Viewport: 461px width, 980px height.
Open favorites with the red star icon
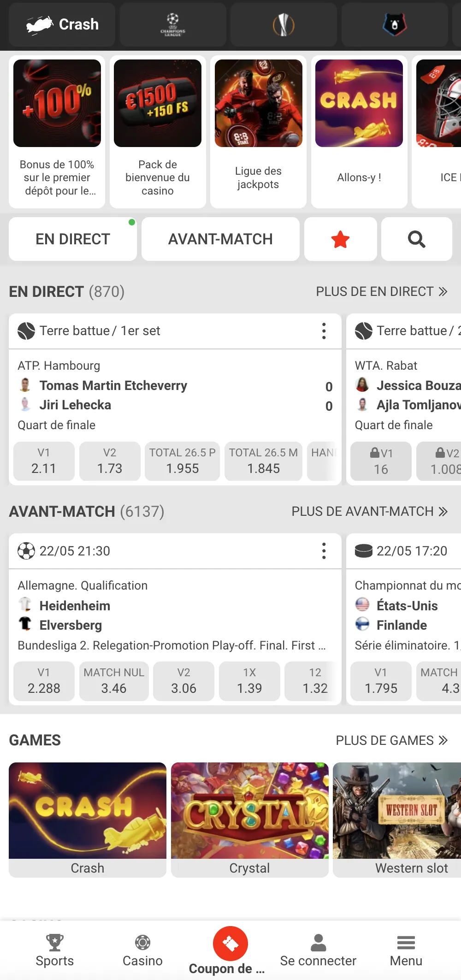[x=341, y=239]
